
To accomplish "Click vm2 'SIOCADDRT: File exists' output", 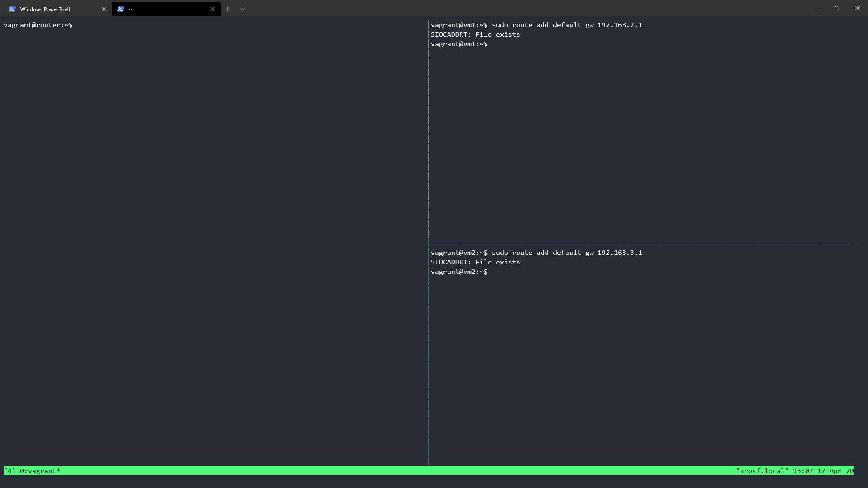I will 476,262.
